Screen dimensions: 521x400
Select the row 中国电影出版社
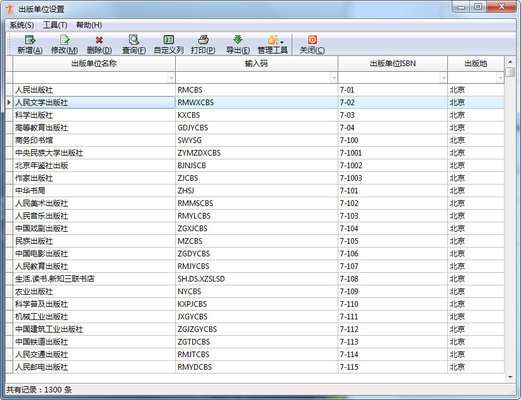(258, 254)
